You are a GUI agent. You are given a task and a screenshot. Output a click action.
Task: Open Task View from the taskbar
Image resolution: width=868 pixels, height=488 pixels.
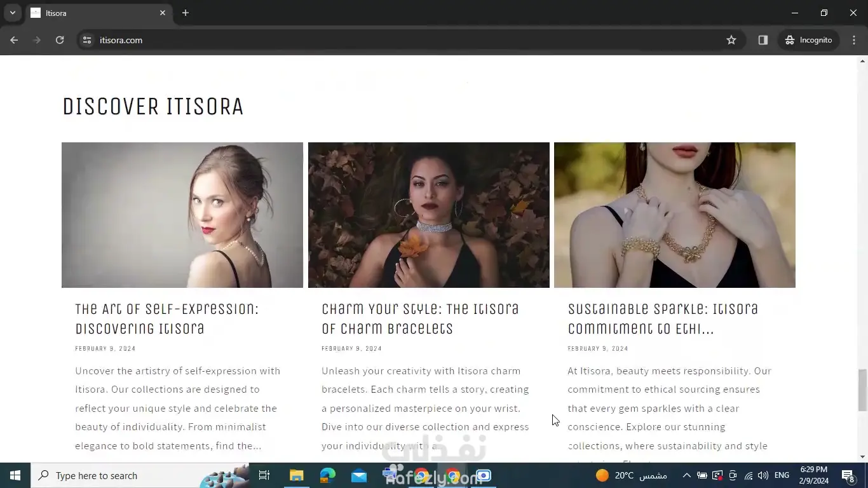point(264,475)
